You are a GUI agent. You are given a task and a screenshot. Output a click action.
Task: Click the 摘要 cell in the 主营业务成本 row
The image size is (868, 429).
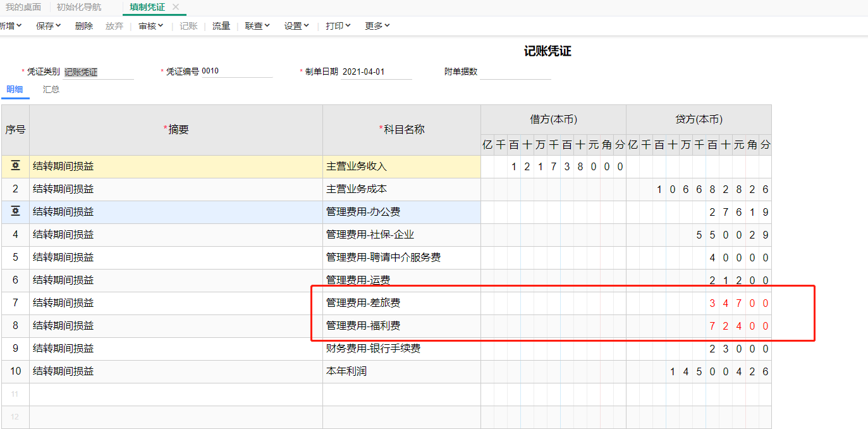click(x=176, y=189)
